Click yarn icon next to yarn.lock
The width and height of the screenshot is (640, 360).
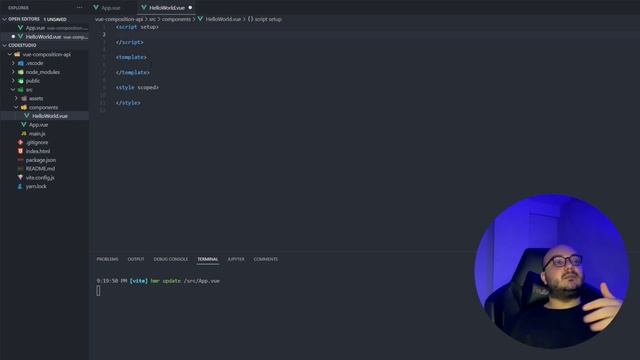[x=20, y=187]
